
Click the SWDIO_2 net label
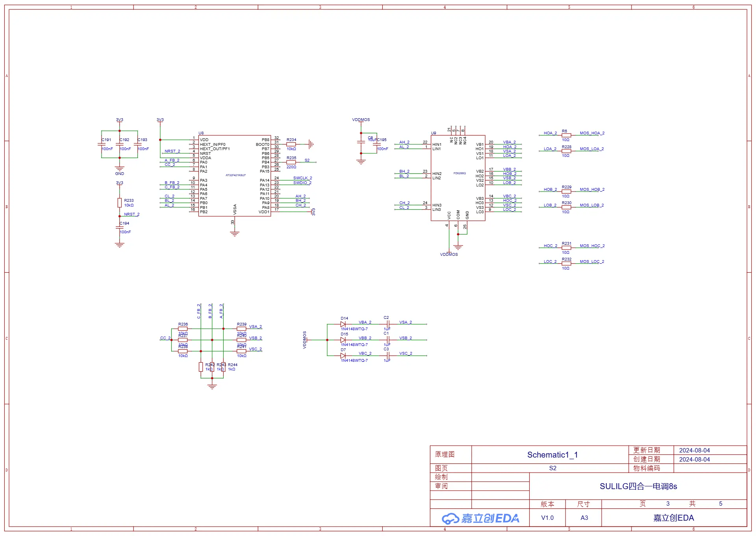click(302, 183)
